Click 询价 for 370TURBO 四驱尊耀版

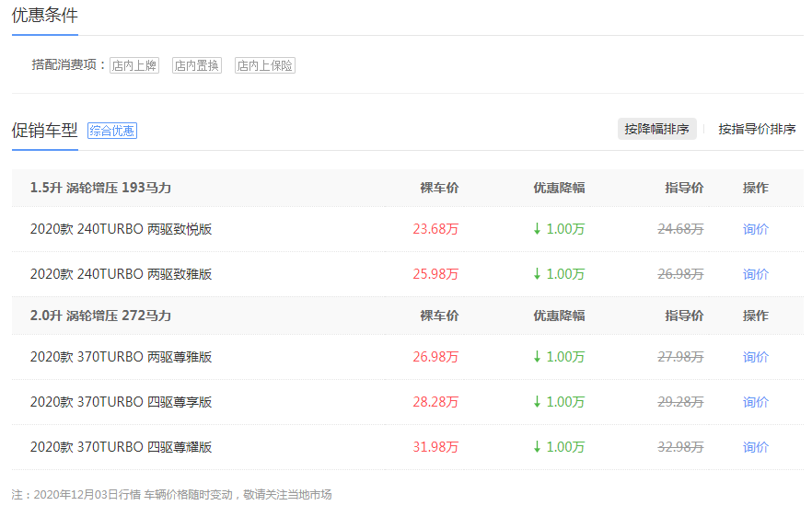click(x=755, y=447)
